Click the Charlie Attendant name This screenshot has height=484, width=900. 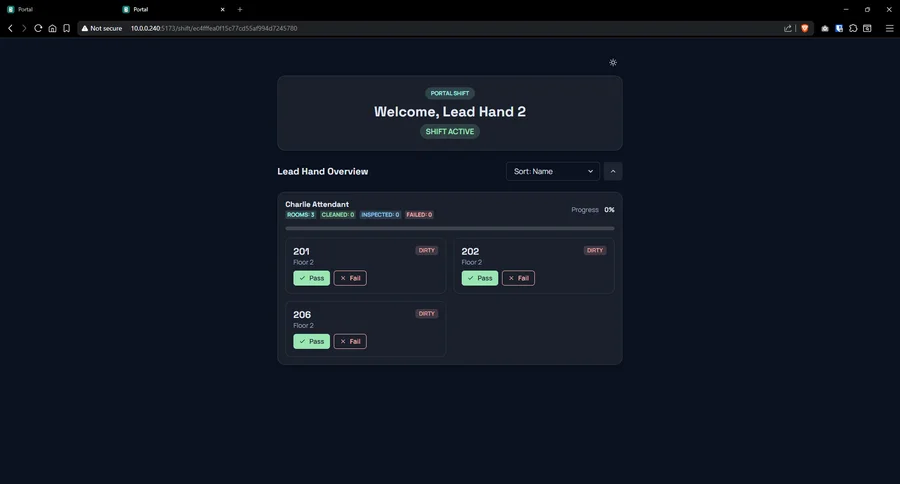coord(317,204)
